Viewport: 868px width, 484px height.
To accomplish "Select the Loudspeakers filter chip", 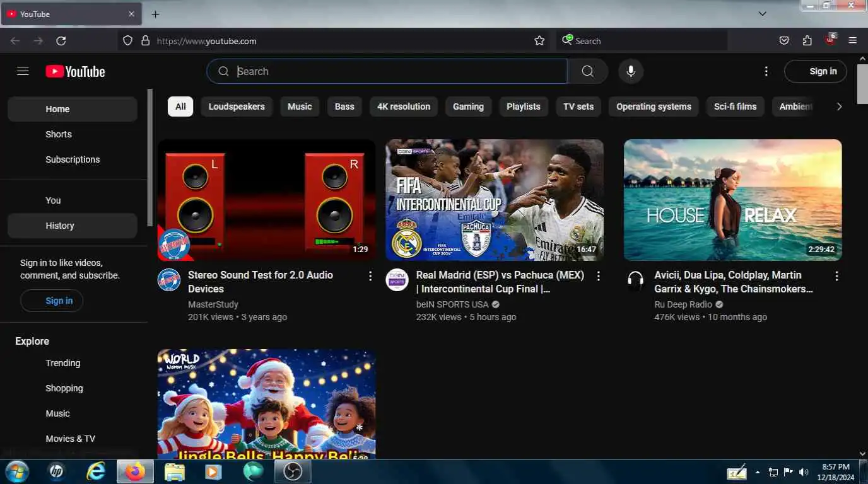I will coord(237,107).
